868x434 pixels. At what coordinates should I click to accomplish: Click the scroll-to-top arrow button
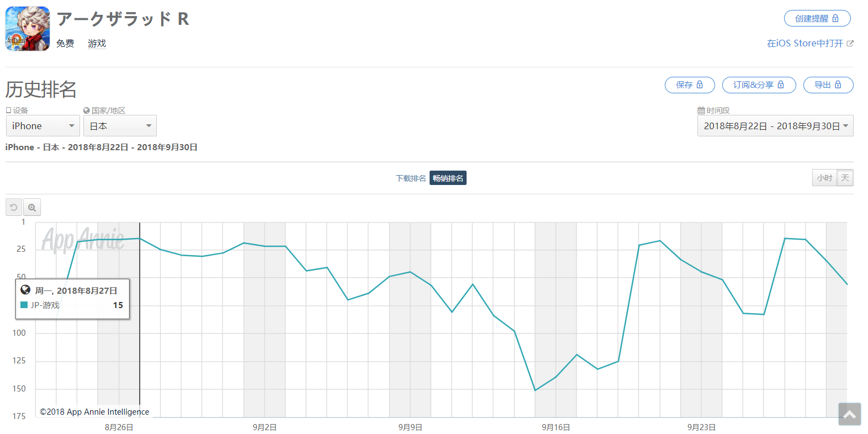pyautogui.click(x=849, y=414)
